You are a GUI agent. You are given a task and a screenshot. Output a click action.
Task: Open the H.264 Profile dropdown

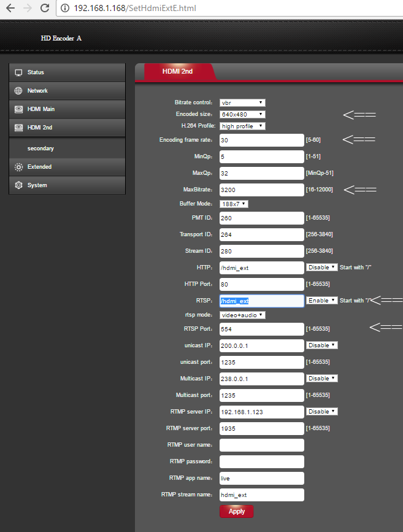242,126
